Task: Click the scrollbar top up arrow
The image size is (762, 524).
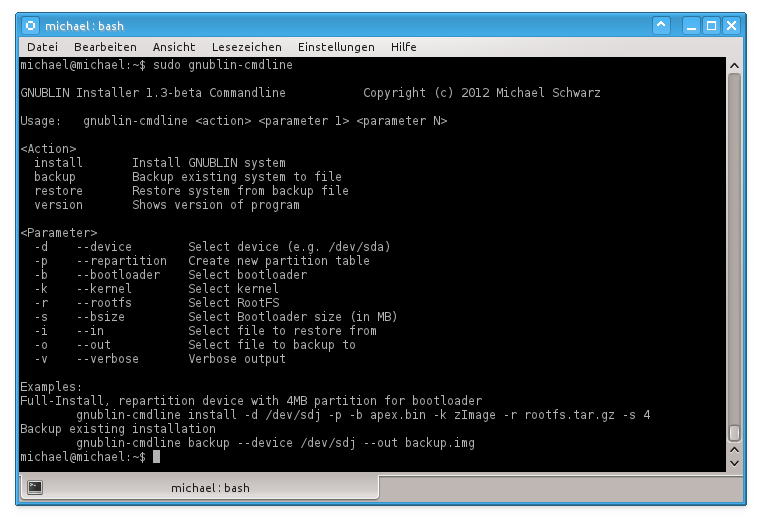Action: click(734, 66)
